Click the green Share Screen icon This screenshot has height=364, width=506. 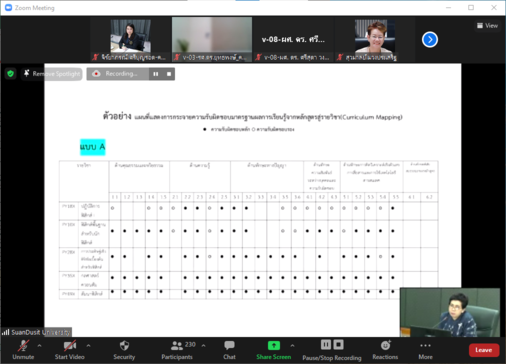coord(274,345)
